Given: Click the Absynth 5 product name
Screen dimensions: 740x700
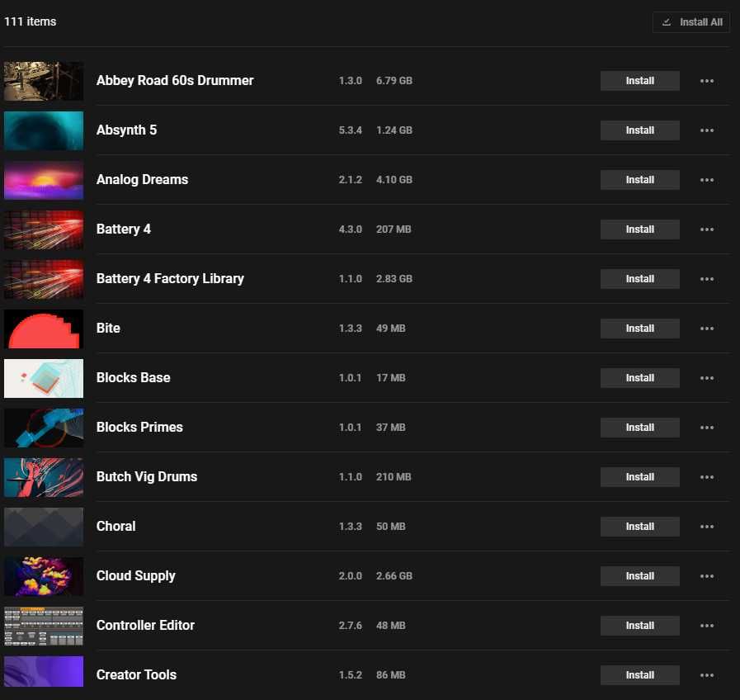Looking at the screenshot, I should (x=126, y=130).
